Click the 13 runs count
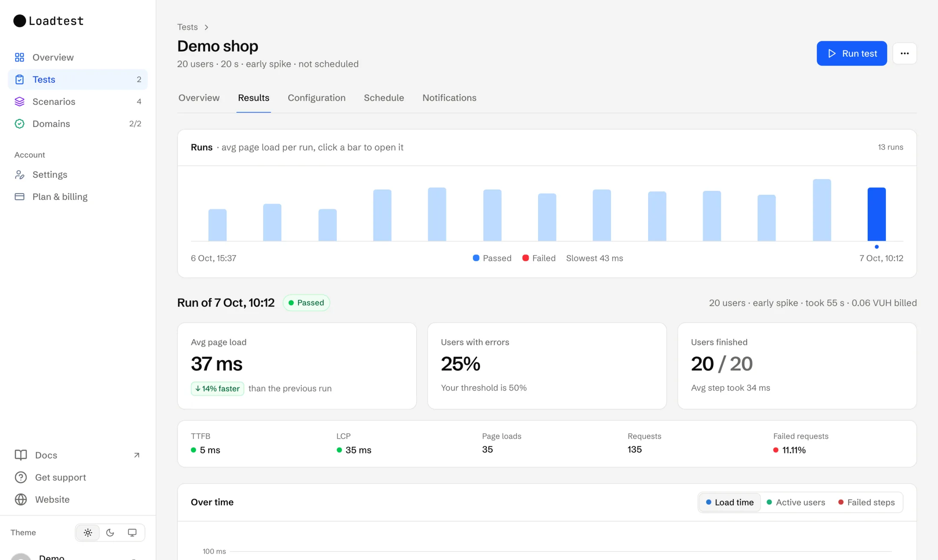Screen dimensions: 938x560 point(890,147)
